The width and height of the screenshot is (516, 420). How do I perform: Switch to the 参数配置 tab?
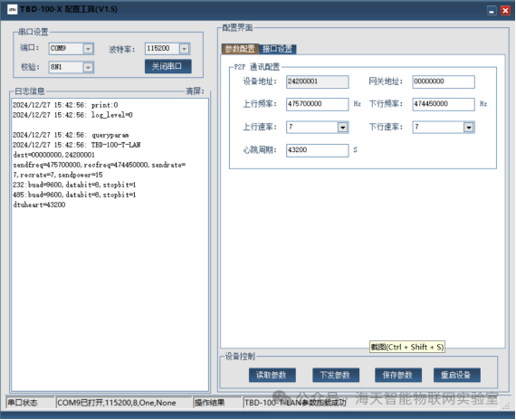[x=240, y=49]
